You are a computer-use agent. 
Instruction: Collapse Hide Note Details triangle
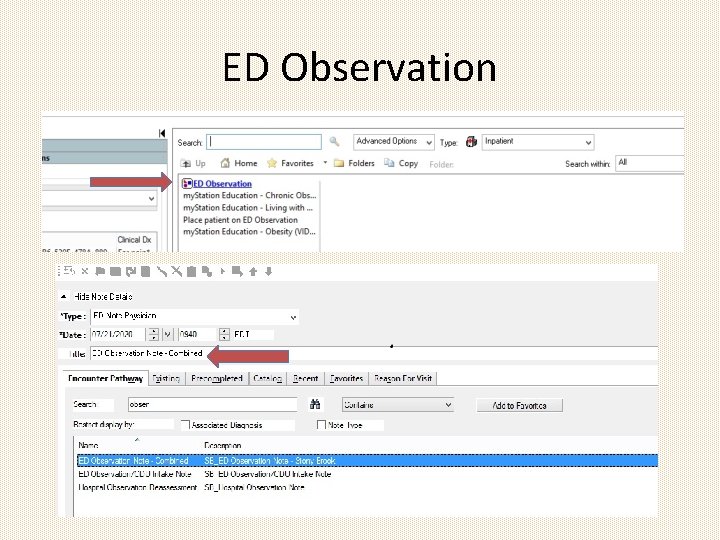(x=64, y=297)
